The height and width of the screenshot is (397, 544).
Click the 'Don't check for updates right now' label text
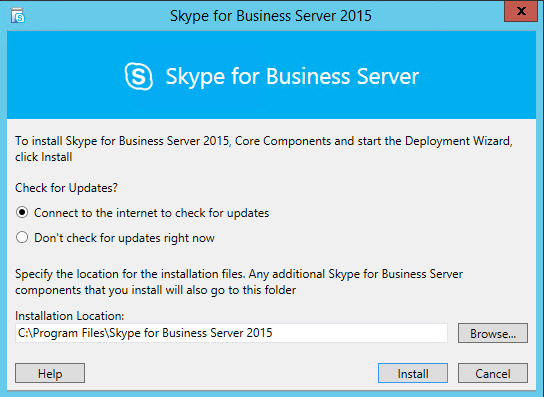tap(124, 238)
